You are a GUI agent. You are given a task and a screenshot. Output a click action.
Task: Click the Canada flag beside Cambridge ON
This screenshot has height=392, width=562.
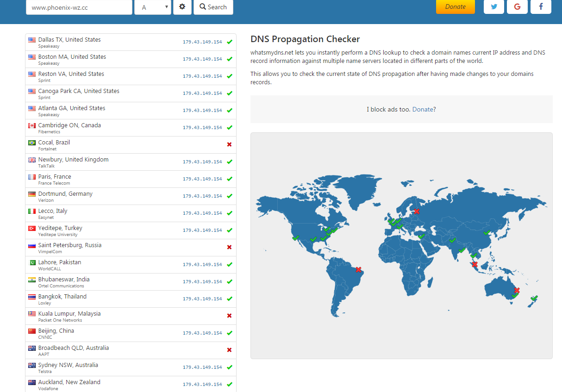32,126
